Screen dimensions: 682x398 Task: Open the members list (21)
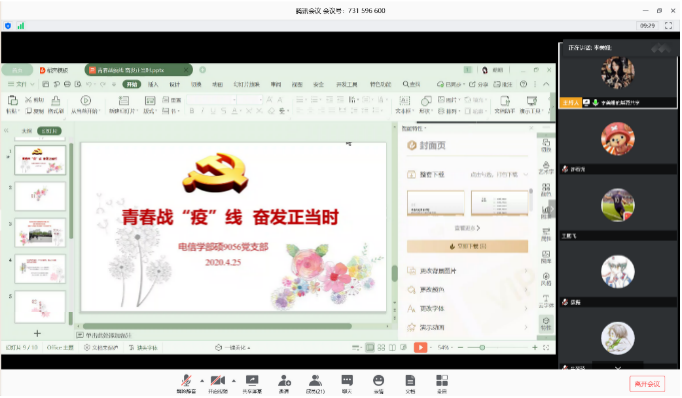point(315,383)
